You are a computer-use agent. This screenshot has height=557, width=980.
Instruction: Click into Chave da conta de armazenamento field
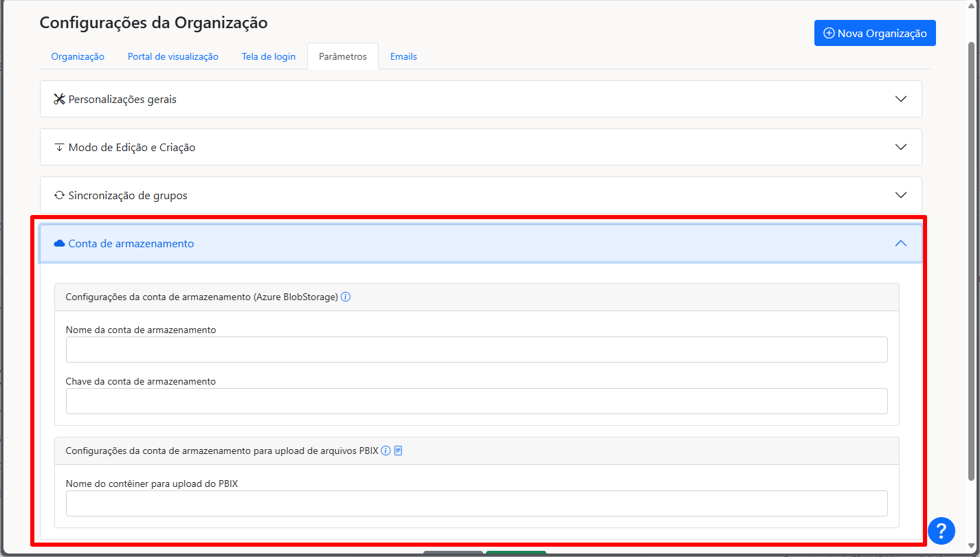point(476,401)
